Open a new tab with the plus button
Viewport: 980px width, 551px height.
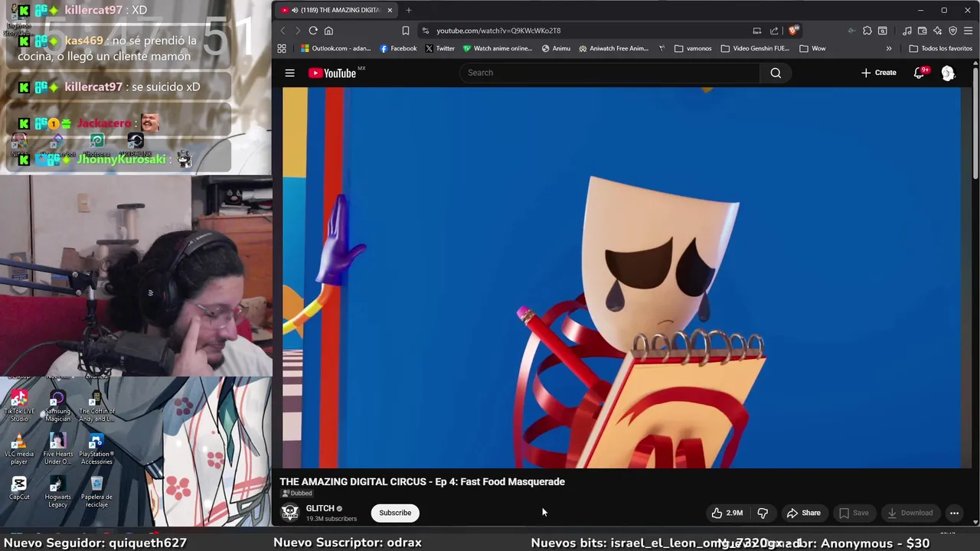[409, 10]
